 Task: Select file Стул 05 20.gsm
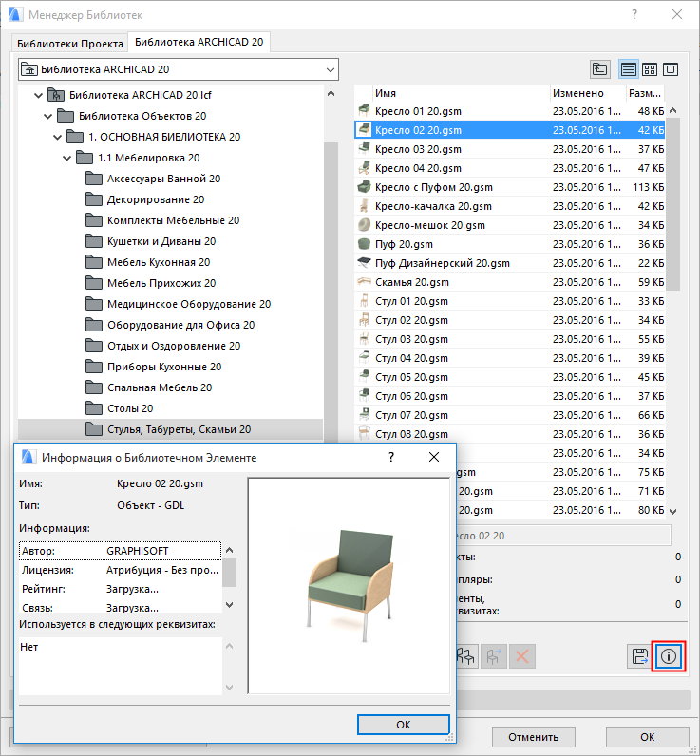[510, 377]
